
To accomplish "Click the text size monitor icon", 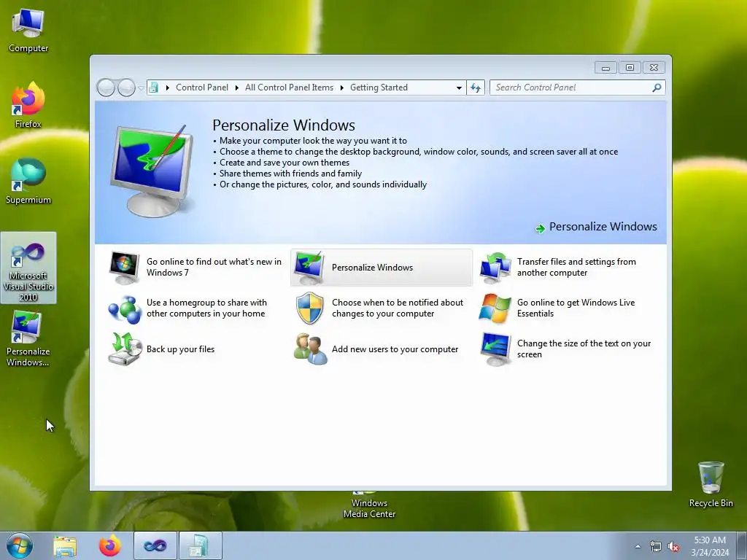I will click(x=495, y=349).
